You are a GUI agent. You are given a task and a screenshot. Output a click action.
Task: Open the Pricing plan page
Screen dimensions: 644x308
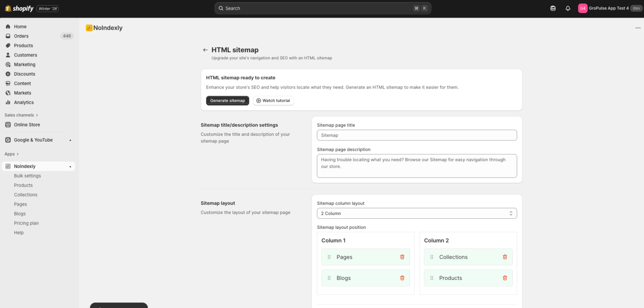coord(26,223)
